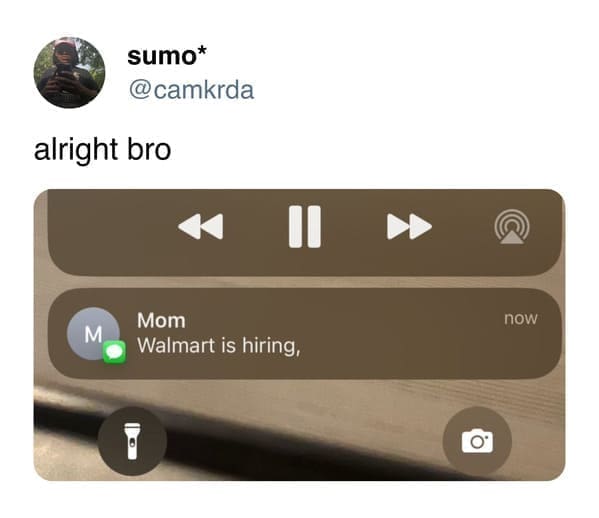The height and width of the screenshot is (518, 599).
Task: Pause the currently playing media
Action: [304, 227]
